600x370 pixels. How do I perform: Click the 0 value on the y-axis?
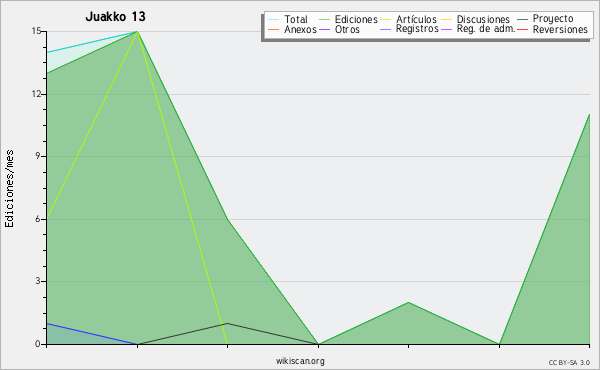[38, 344]
